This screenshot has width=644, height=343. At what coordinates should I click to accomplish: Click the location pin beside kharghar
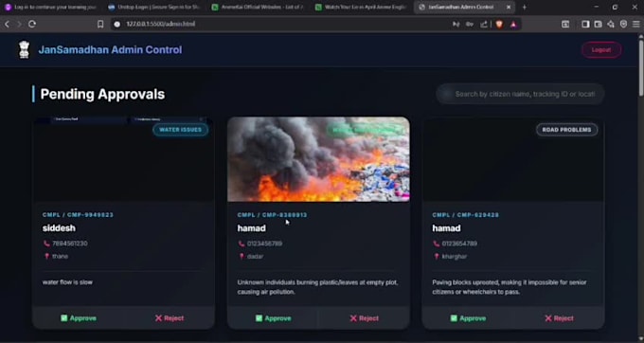[x=437, y=257]
